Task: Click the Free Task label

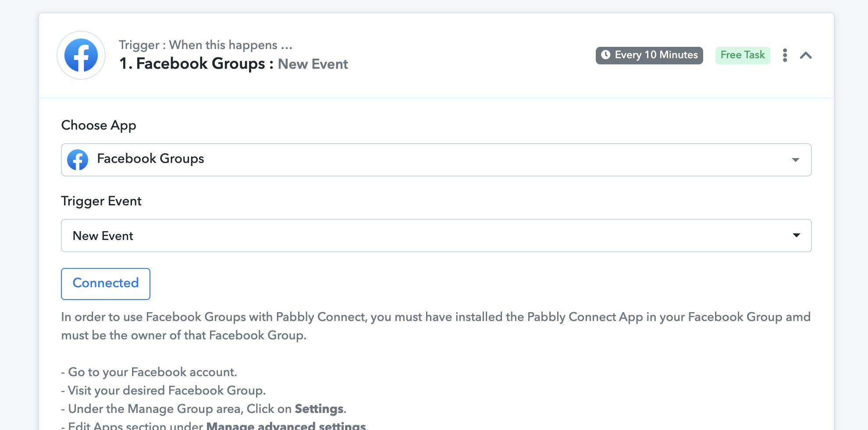Action: click(743, 55)
